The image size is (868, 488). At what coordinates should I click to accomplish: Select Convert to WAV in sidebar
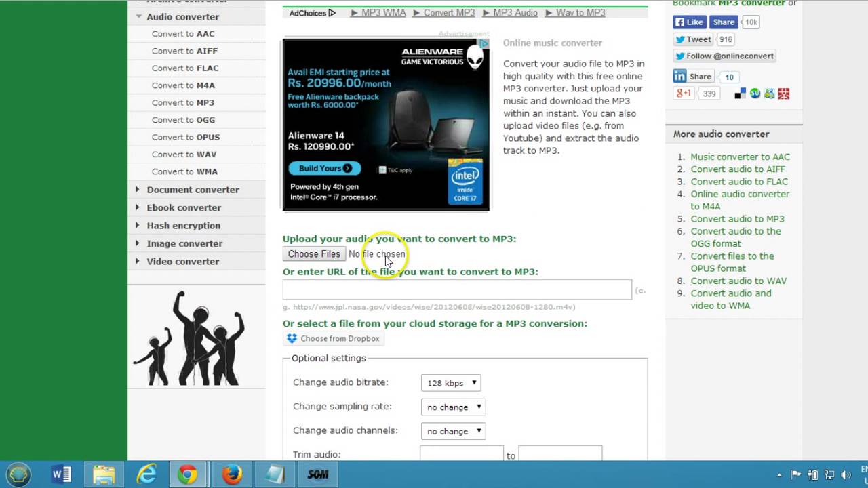(184, 155)
